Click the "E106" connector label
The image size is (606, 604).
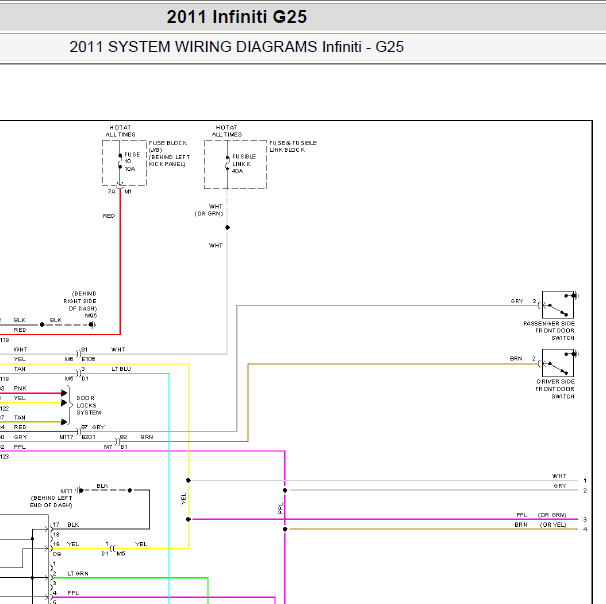coord(89,359)
